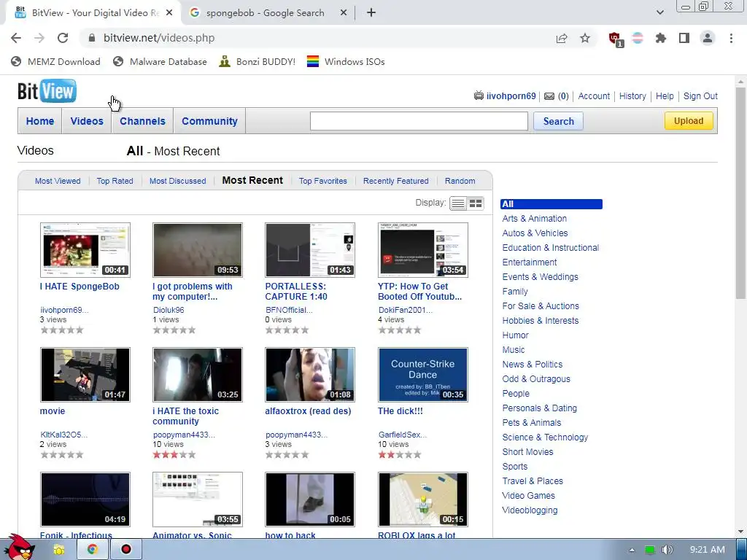Click the star rating under movie
This screenshot has height=560, width=747.
pyautogui.click(x=62, y=455)
